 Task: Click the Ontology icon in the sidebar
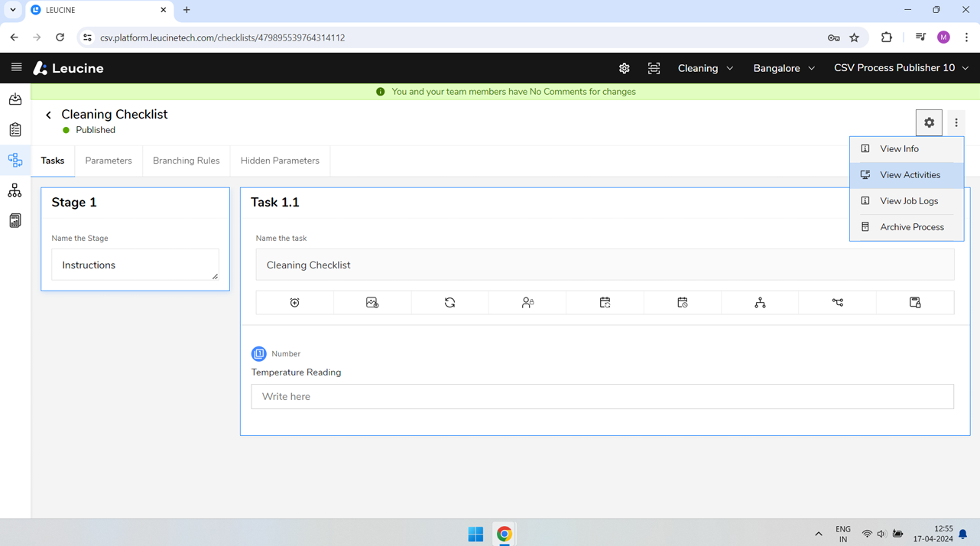tap(15, 190)
